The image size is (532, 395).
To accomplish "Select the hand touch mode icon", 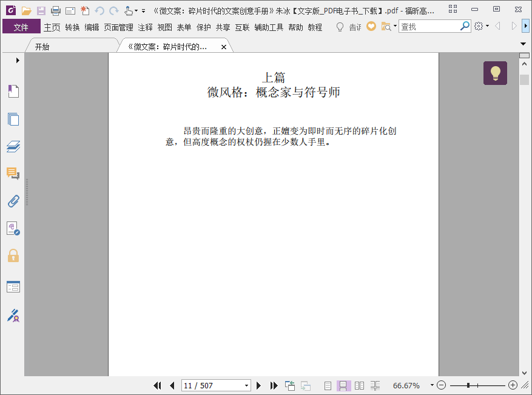I will pos(128,11).
